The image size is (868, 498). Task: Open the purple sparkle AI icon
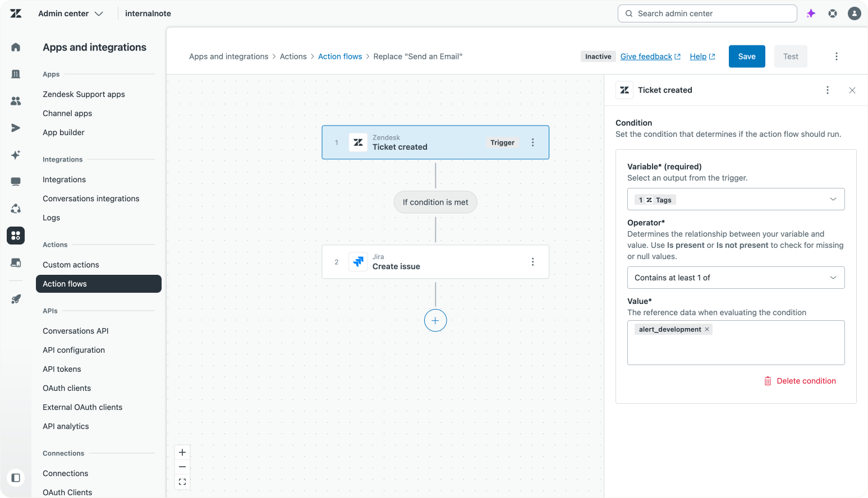click(x=811, y=13)
